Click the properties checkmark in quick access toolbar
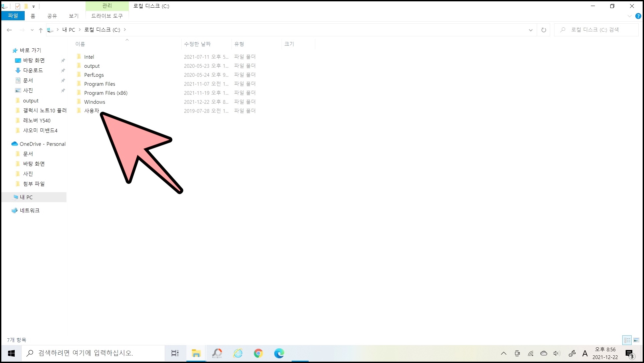Image resolution: width=644 pixels, height=363 pixels. click(18, 6)
